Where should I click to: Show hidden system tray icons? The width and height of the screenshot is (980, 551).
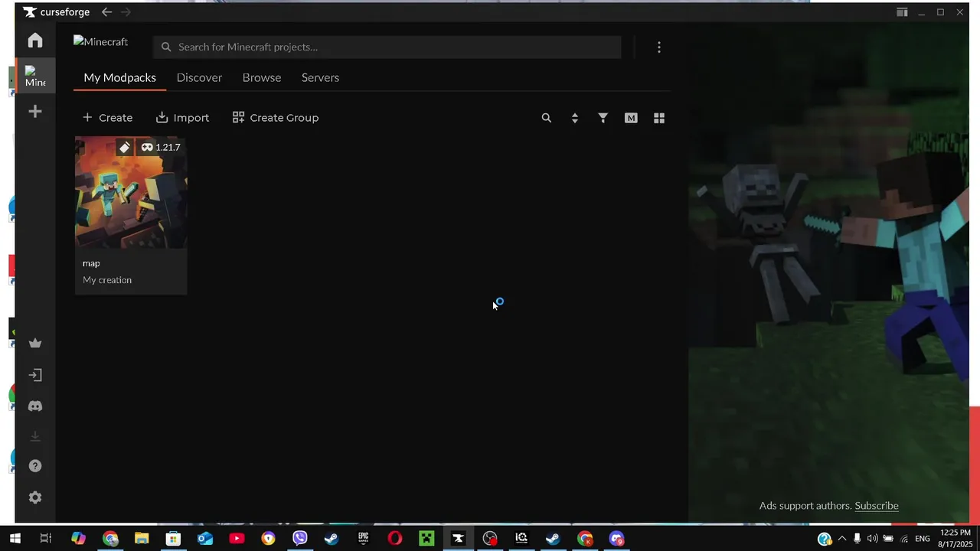click(842, 539)
